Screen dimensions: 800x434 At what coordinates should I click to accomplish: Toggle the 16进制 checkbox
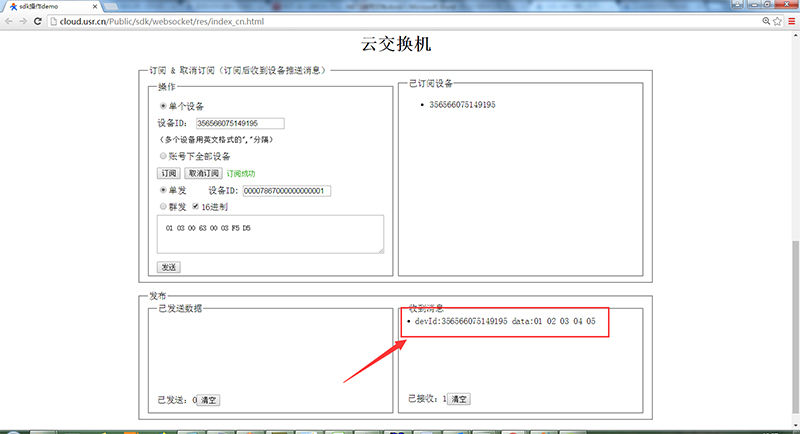(195, 207)
